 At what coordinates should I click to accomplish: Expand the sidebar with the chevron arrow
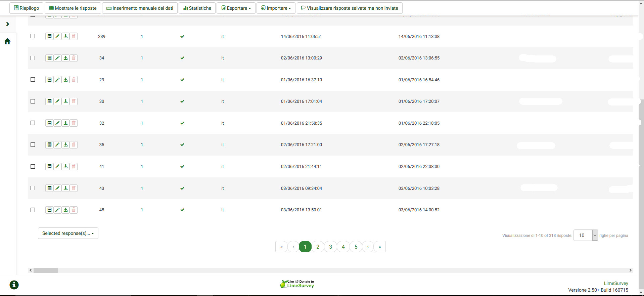pos(8,24)
